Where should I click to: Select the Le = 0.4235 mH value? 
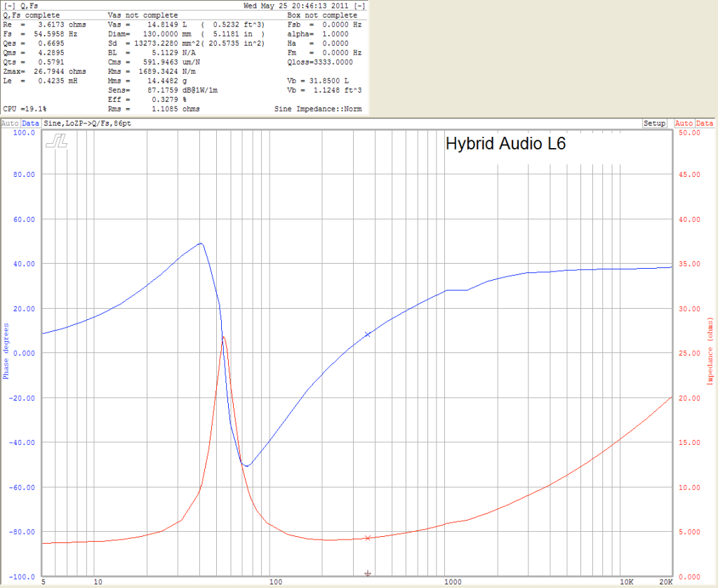(x=40, y=81)
